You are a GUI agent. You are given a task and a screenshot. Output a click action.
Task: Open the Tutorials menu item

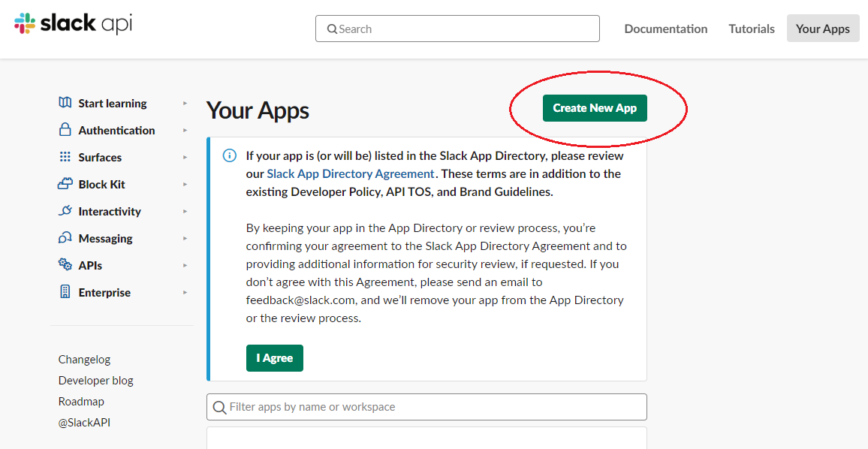[x=751, y=29]
